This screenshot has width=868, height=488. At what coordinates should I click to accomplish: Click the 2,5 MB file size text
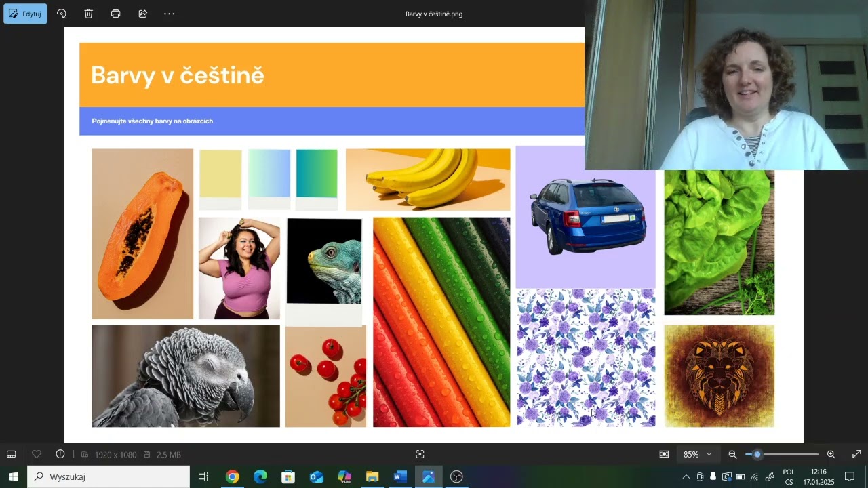coord(169,455)
